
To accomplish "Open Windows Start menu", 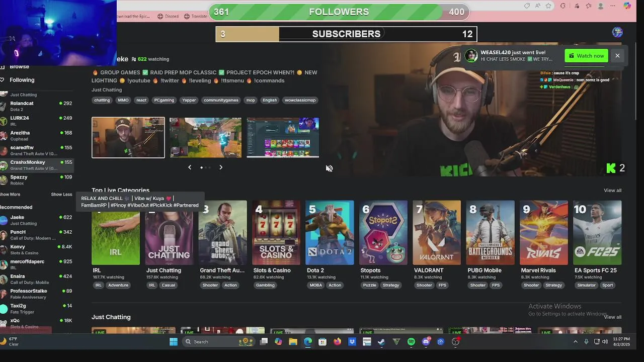I will tap(174, 342).
